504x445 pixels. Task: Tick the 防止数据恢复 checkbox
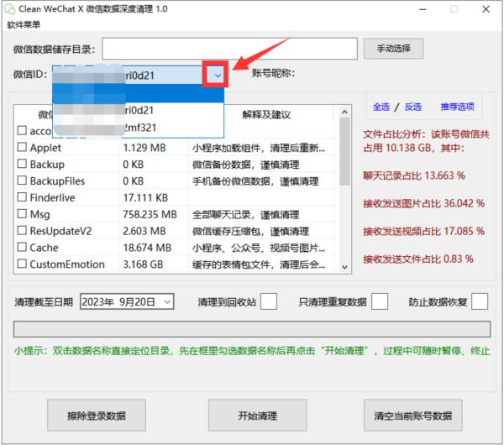(480, 301)
